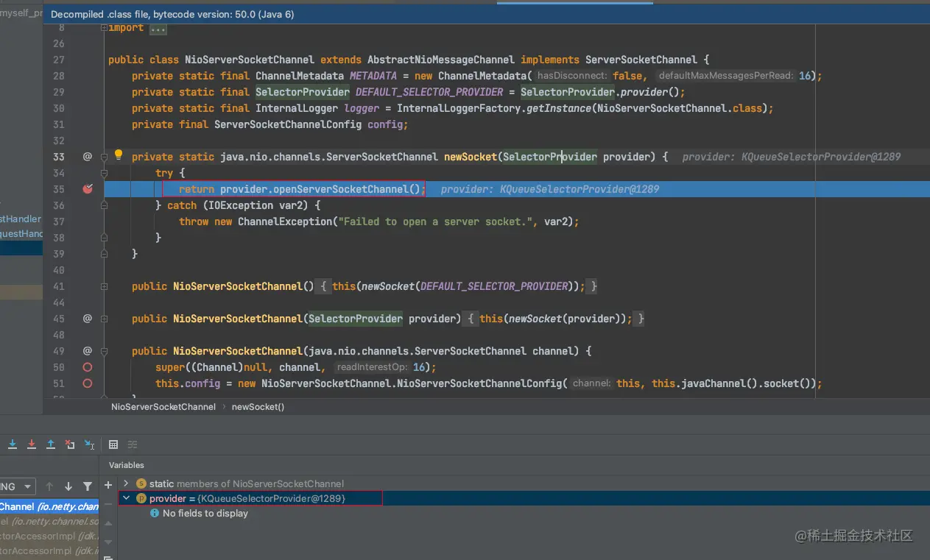The image size is (930, 560).
Task: Open Evaluate Expression calculator icon
Action: point(113,444)
